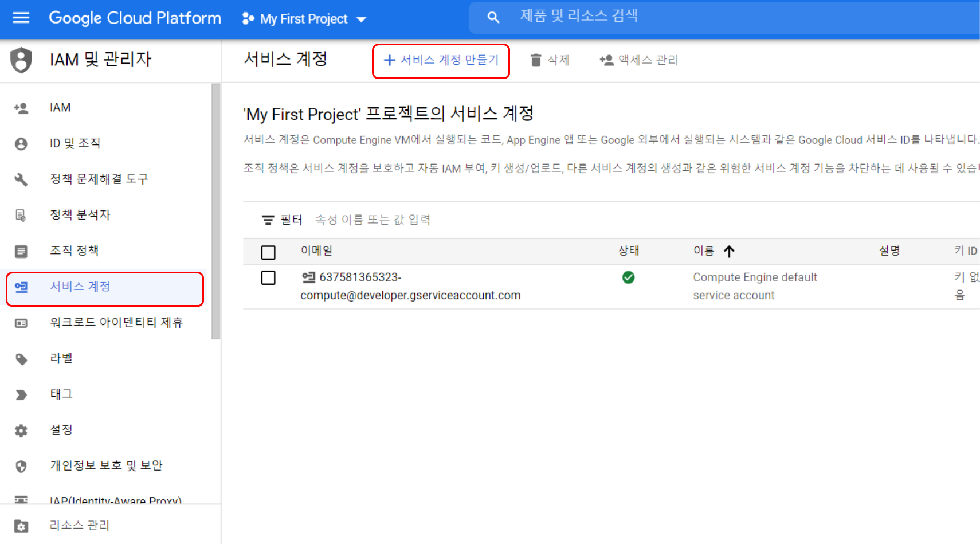Open the hamburger navigation menu

point(21,18)
